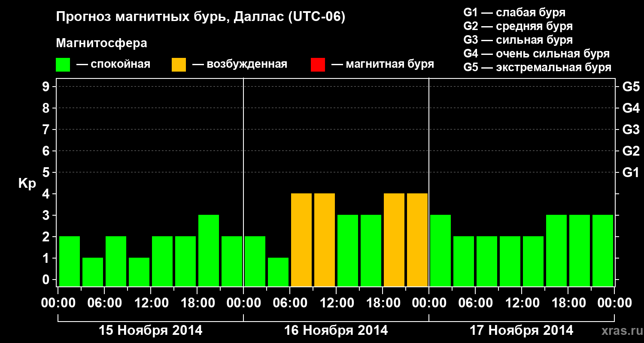The width and height of the screenshot is (644, 343).
Task: Click the orange bar starting 21:00 on 16 Ноября
Action: [417, 240]
